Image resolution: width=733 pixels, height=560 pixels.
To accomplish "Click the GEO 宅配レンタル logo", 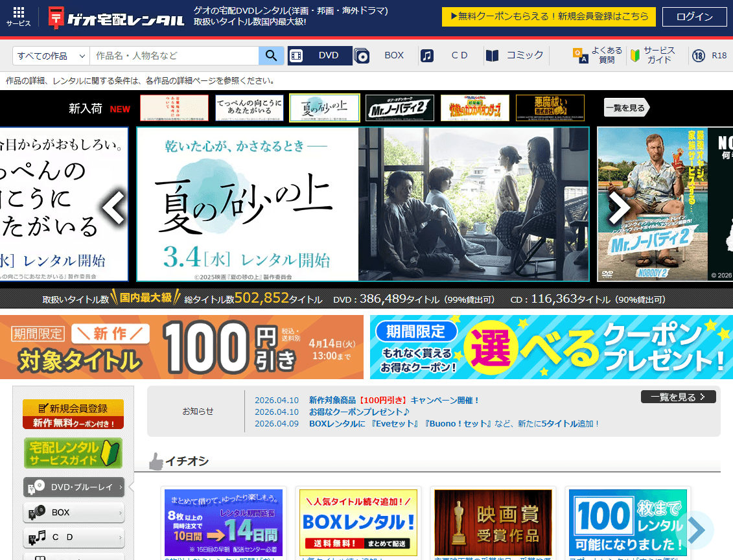I will pyautogui.click(x=117, y=18).
